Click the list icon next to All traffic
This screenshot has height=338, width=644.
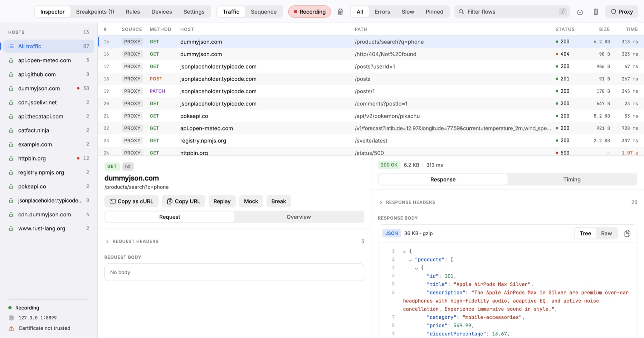[x=11, y=46]
